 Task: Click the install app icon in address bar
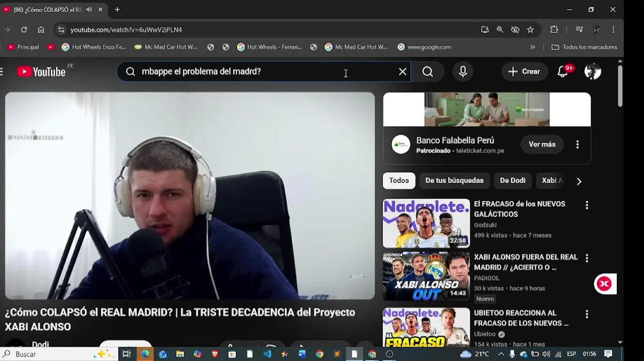[x=485, y=30]
